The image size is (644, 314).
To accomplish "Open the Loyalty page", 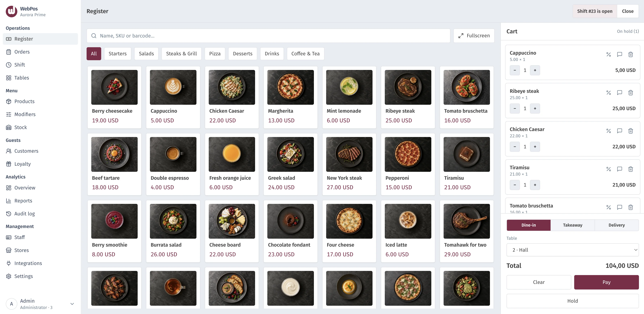I will (x=40, y=164).
